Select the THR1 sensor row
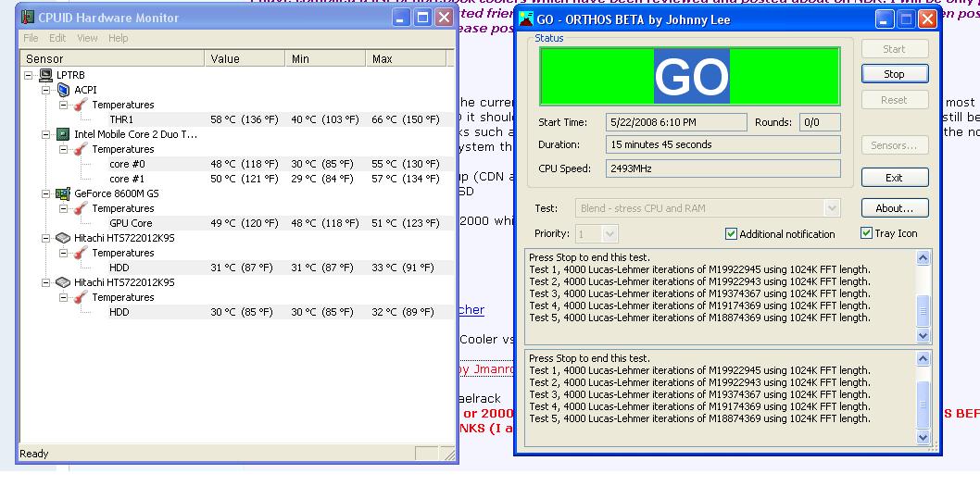Viewport: 980px width, 486px height. point(237,119)
